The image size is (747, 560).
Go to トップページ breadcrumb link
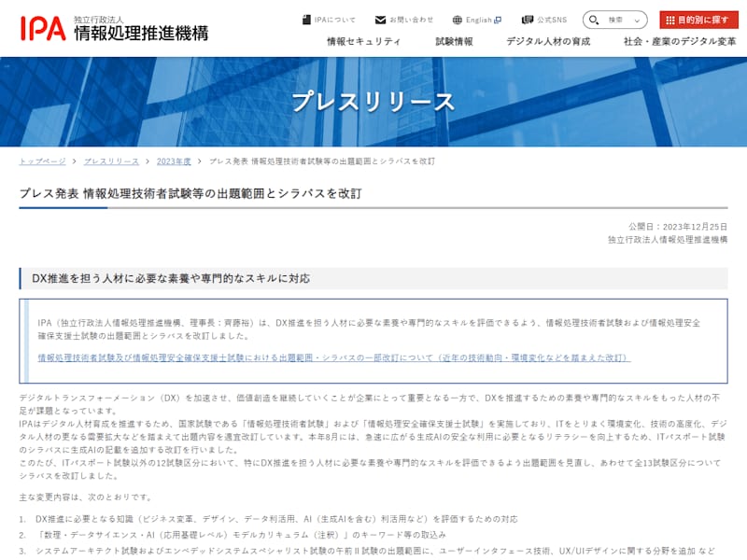[x=43, y=161]
